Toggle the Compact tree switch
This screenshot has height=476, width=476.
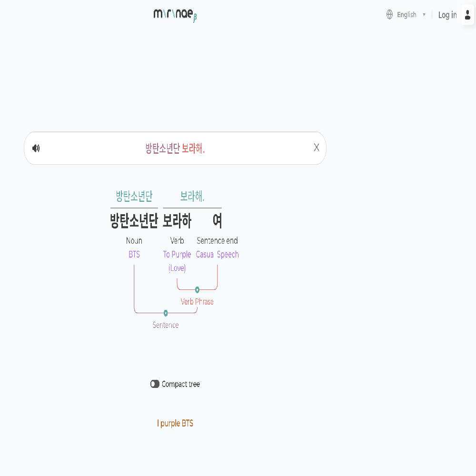[155, 384]
